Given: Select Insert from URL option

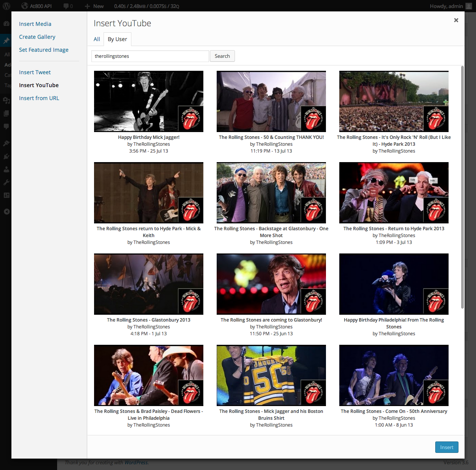Looking at the screenshot, I should tap(39, 98).
